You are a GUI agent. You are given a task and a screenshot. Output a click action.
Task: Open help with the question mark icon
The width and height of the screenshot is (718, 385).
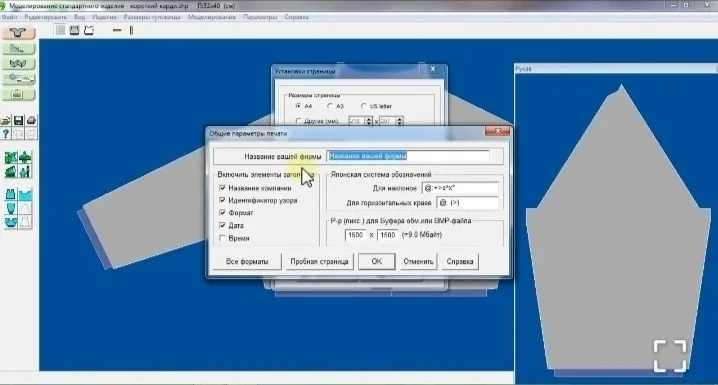pyautogui.click(x=5, y=134)
